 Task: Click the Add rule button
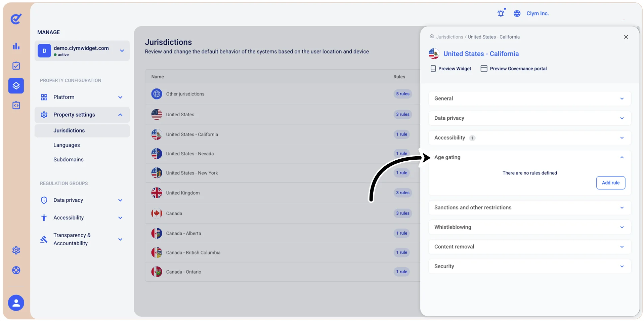611,183
